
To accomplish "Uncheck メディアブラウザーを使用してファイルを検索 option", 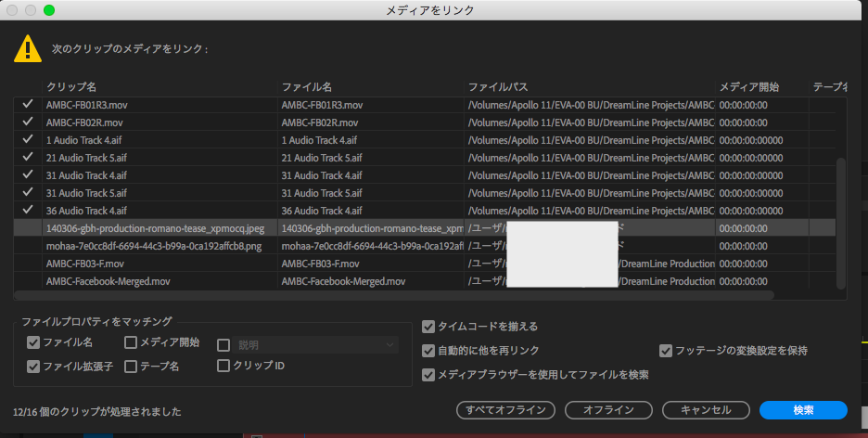I will pyautogui.click(x=428, y=375).
